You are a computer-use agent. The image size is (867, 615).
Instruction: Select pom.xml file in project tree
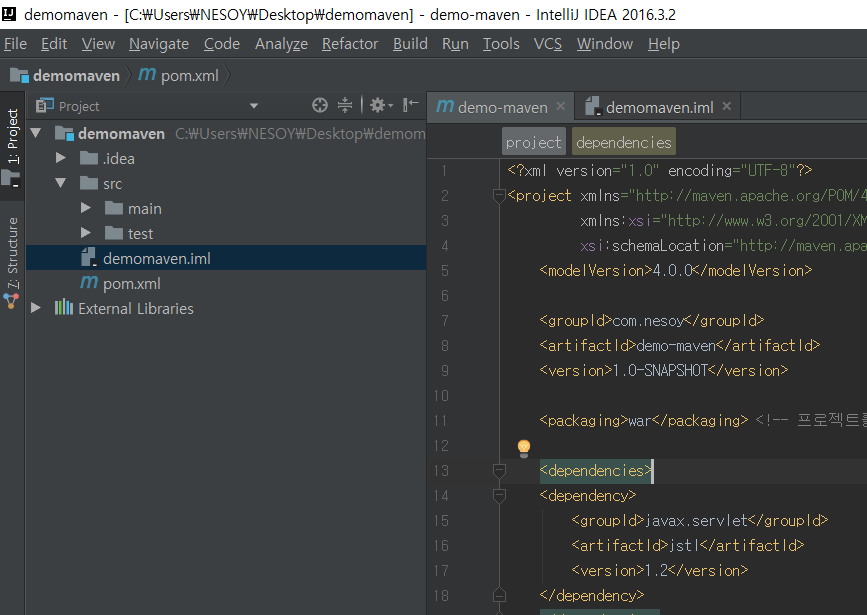tap(121, 283)
